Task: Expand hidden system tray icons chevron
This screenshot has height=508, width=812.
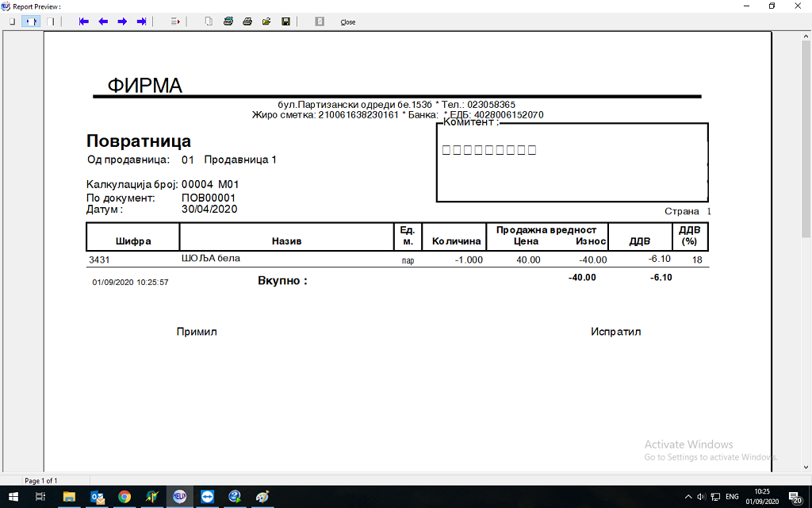Action: (688, 497)
